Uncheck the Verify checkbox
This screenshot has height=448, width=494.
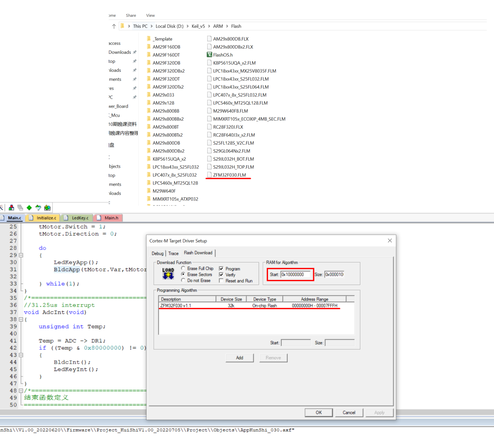[x=221, y=275]
